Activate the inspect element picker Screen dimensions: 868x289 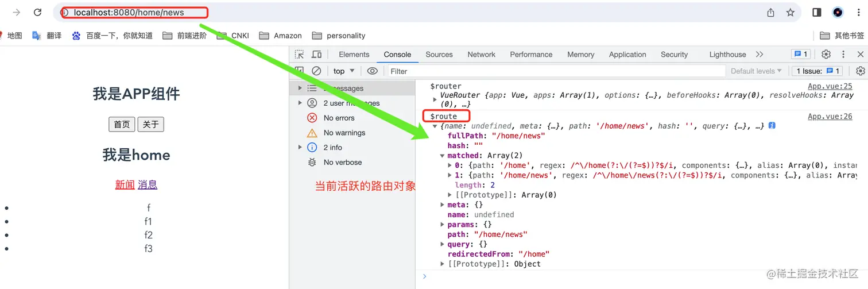[300, 55]
